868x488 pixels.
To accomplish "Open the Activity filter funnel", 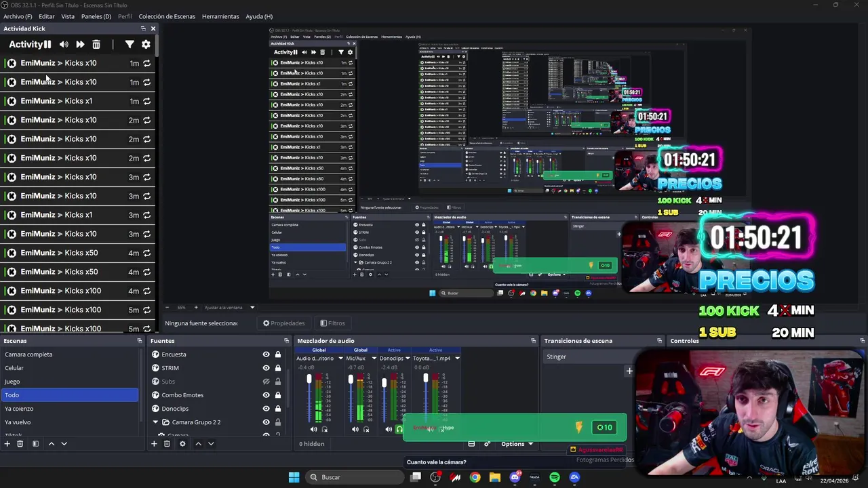I will [x=130, y=45].
